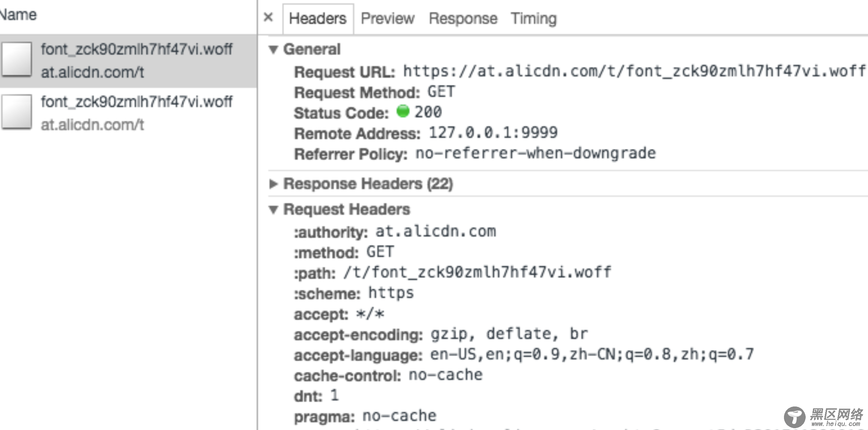Collapse the General section triangle
Viewport: 868px width, 430px height.
pyautogui.click(x=274, y=50)
